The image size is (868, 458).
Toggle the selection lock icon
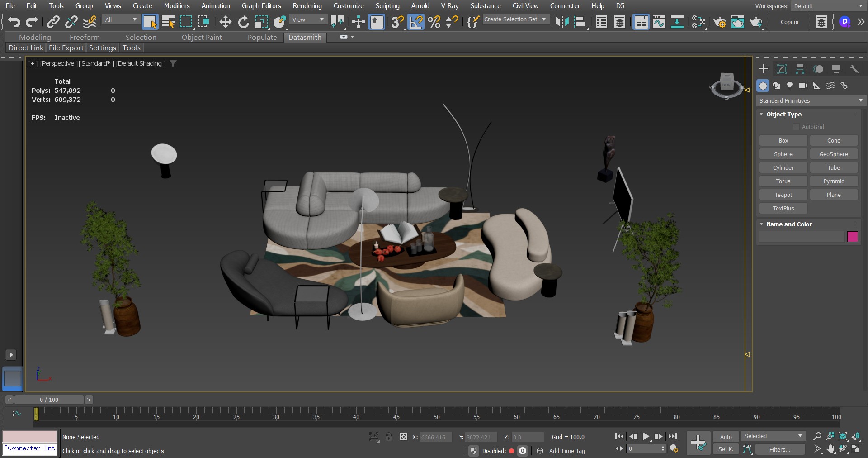pos(388,437)
